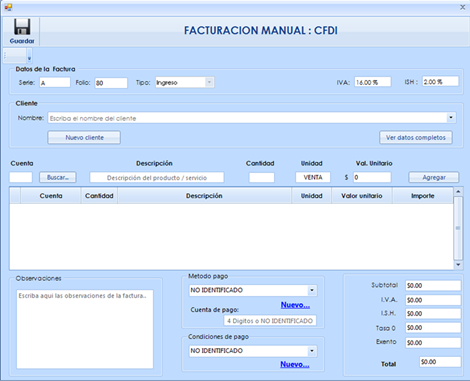Click the product Descripción field
The height and width of the screenshot is (381, 470).
157,178
